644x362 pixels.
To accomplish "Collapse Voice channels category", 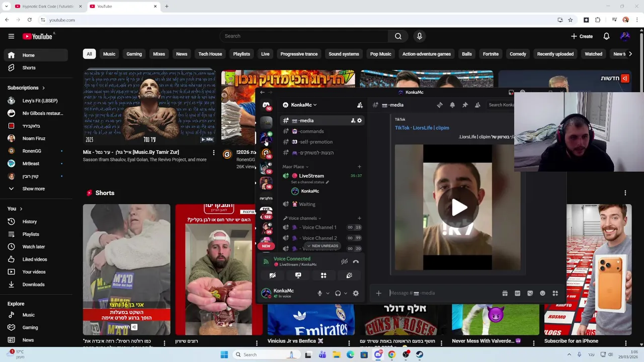I will pyautogui.click(x=302, y=218).
